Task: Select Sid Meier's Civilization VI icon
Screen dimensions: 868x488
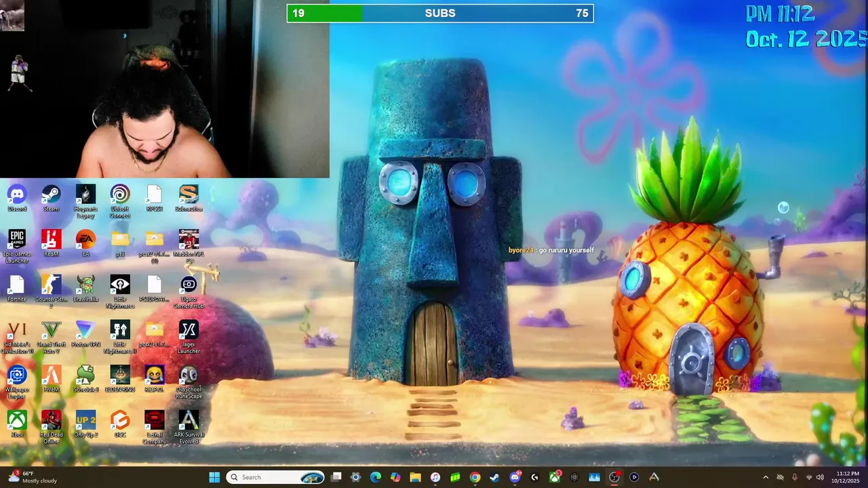Action: 17,337
